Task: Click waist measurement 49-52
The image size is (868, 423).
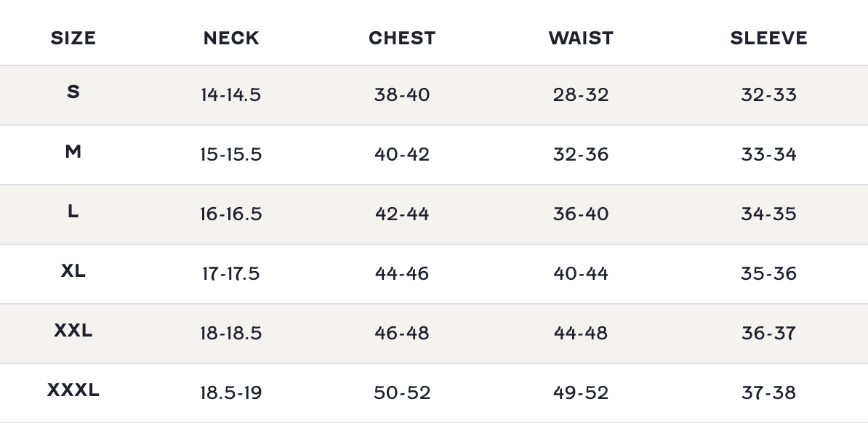Action: point(581,392)
